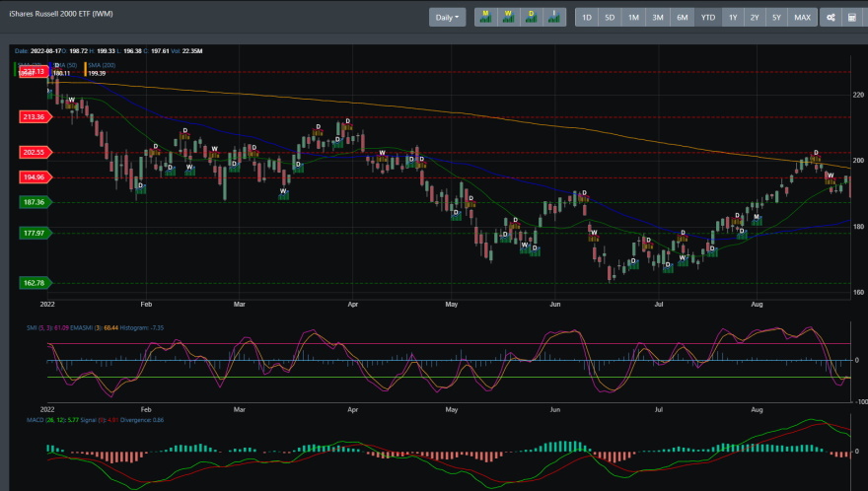Select the YTD range button
868x491 pixels.
(x=708, y=17)
